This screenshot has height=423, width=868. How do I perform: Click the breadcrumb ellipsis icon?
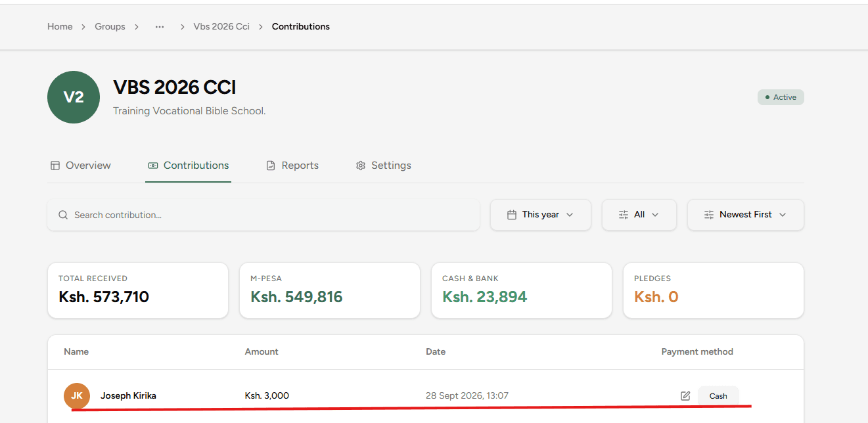[x=160, y=27]
